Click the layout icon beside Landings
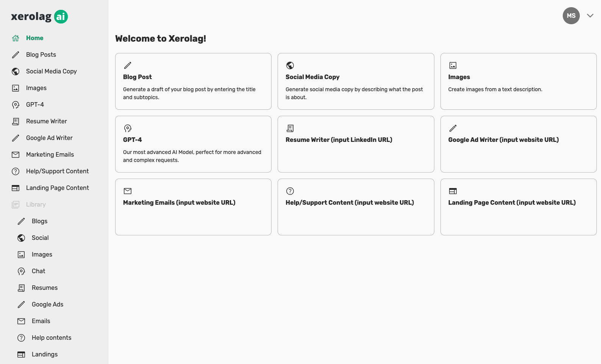This screenshot has width=601, height=364. tap(21, 355)
